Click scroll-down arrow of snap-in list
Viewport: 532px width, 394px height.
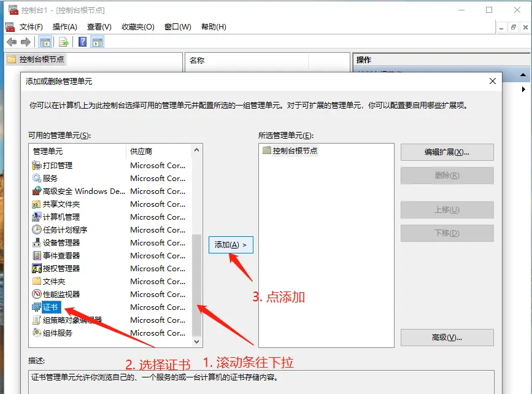196,342
